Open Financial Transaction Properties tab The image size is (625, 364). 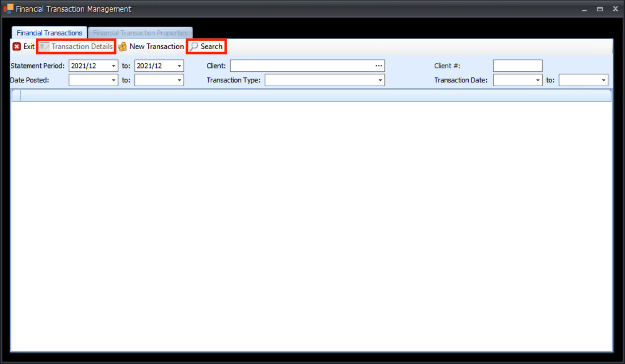tap(140, 33)
